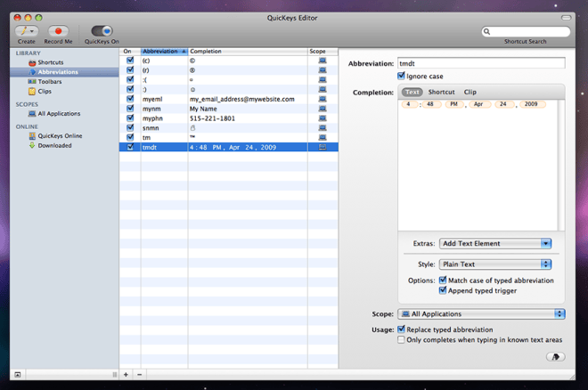Viewport: 588px width, 390px height.
Task: Toggle the Ignore case checkbox
Action: [401, 76]
